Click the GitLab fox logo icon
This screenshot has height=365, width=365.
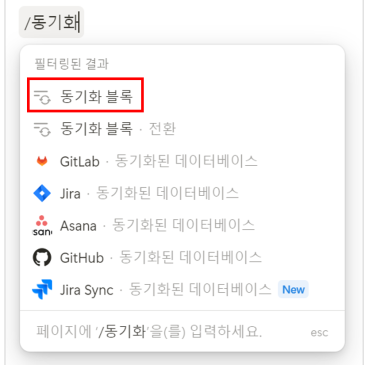[x=42, y=161]
